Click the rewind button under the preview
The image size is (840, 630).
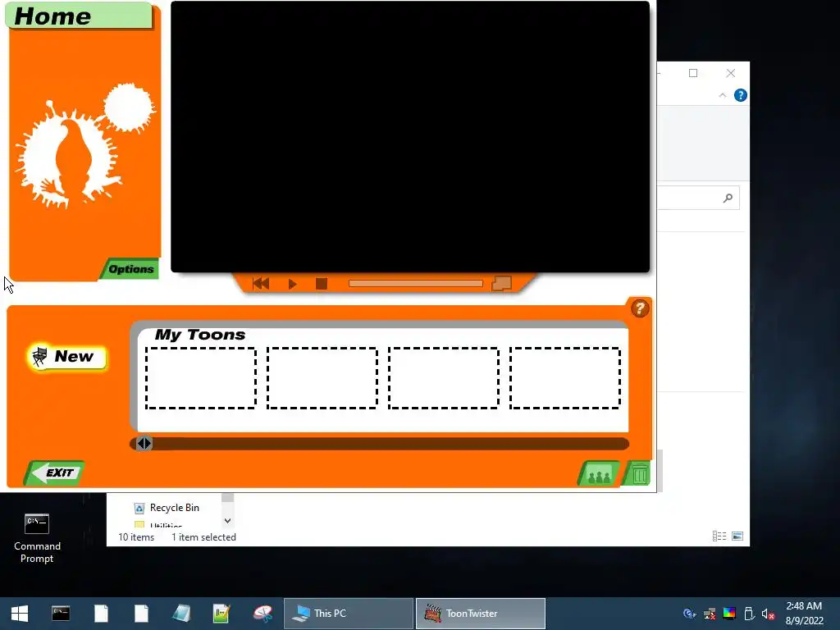click(x=261, y=283)
